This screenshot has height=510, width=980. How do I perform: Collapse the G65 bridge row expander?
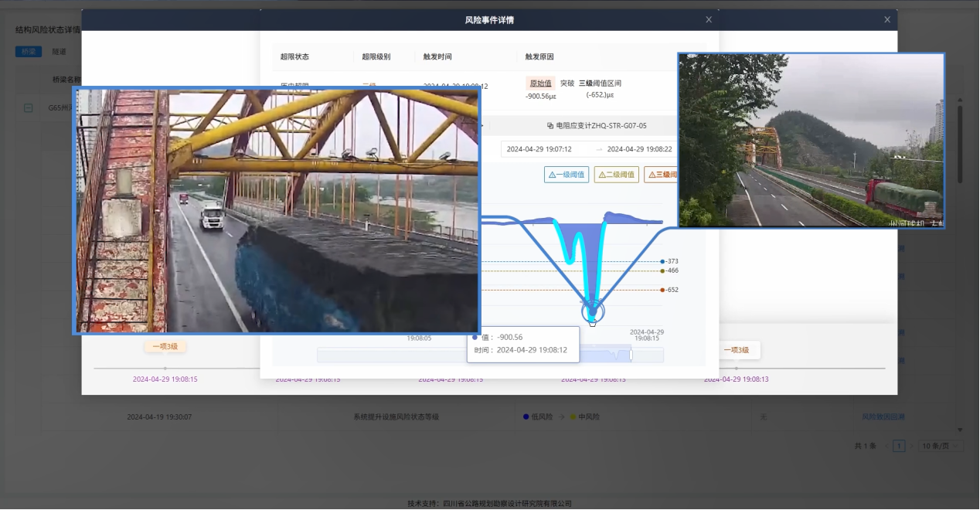click(29, 108)
